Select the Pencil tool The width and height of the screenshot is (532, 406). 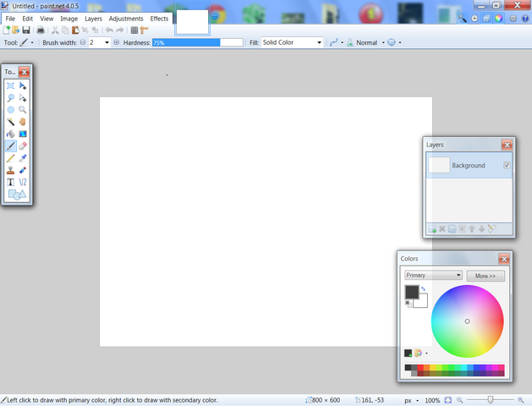coord(10,158)
